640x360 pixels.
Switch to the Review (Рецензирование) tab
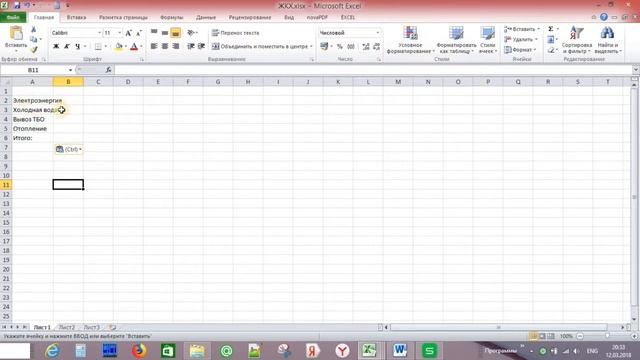pyautogui.click(x=250, y=18)
